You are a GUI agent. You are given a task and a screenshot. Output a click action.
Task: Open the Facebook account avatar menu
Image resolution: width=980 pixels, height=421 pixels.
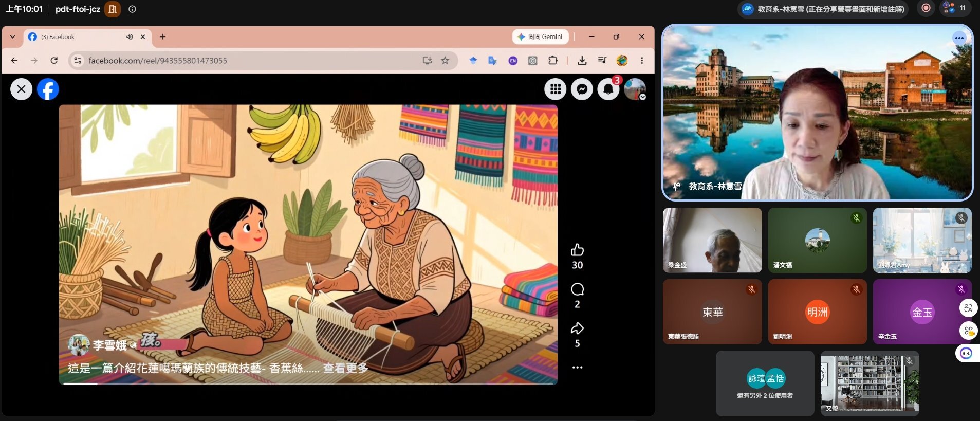pos(635,89)
